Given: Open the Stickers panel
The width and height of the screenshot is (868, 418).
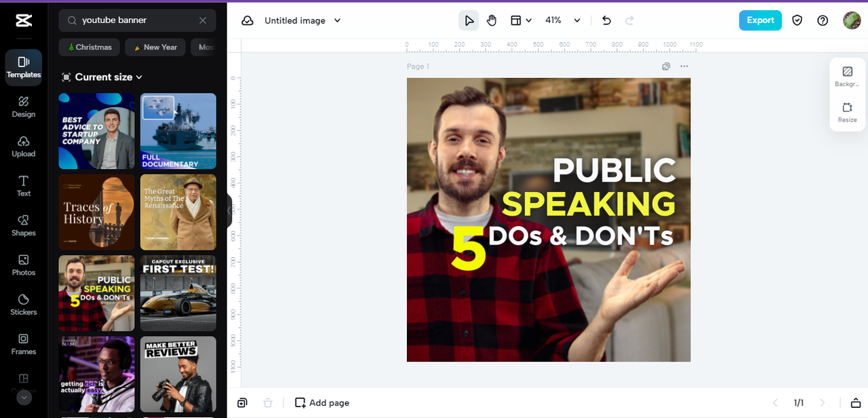Looking at the screenshot, I should pyautogui.click(x=23, y=305).
